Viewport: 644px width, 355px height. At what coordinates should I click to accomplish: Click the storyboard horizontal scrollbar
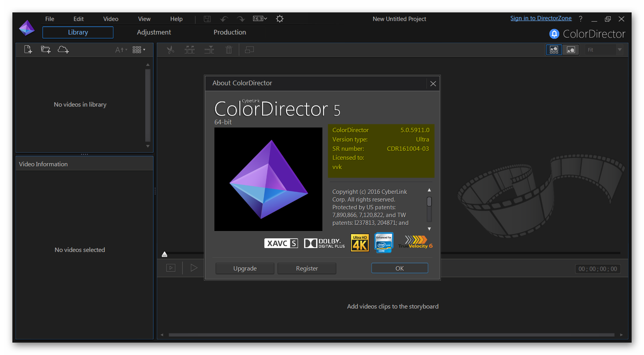tap(392, 335)
